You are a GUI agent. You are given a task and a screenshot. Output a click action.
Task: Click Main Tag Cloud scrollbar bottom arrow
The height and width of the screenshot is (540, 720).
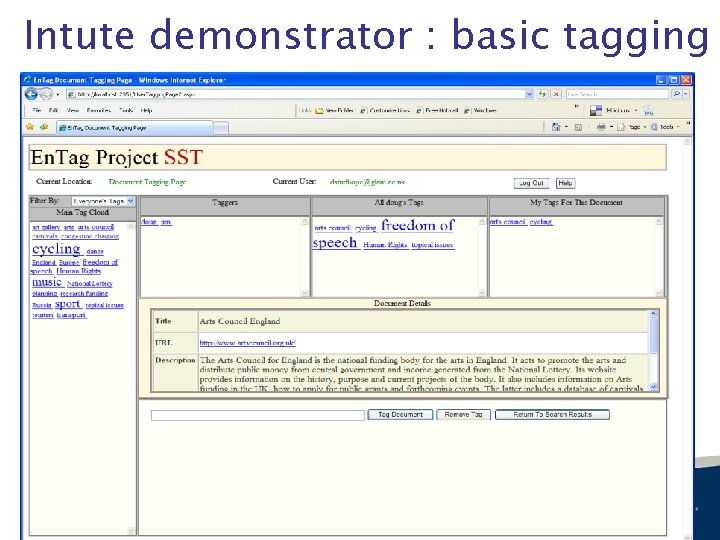pos(131,531)
